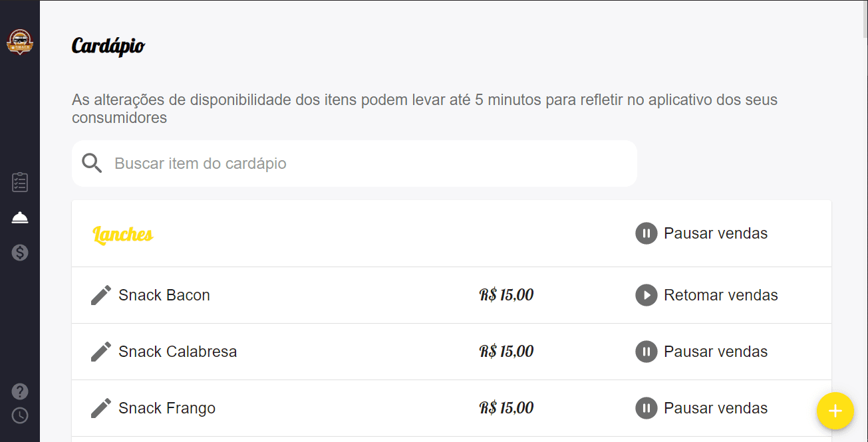
Task: Edit Snack Bacon with pencil icon
Action: click(101, 295)
